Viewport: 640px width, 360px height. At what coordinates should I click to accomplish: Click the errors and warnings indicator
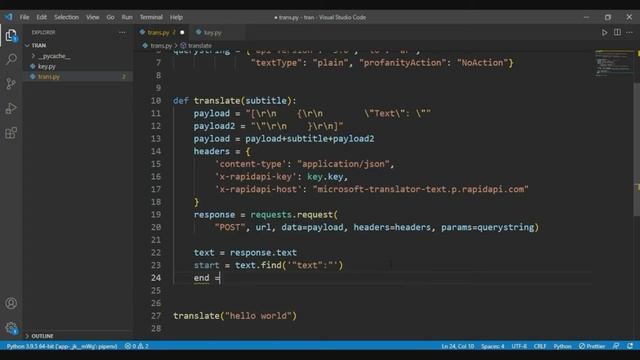coord(137,346)
